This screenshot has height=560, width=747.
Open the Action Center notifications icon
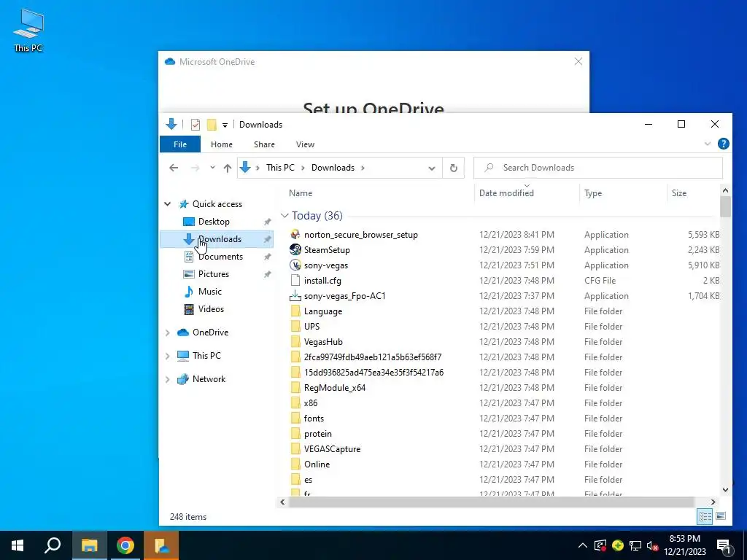click(724, 545)
